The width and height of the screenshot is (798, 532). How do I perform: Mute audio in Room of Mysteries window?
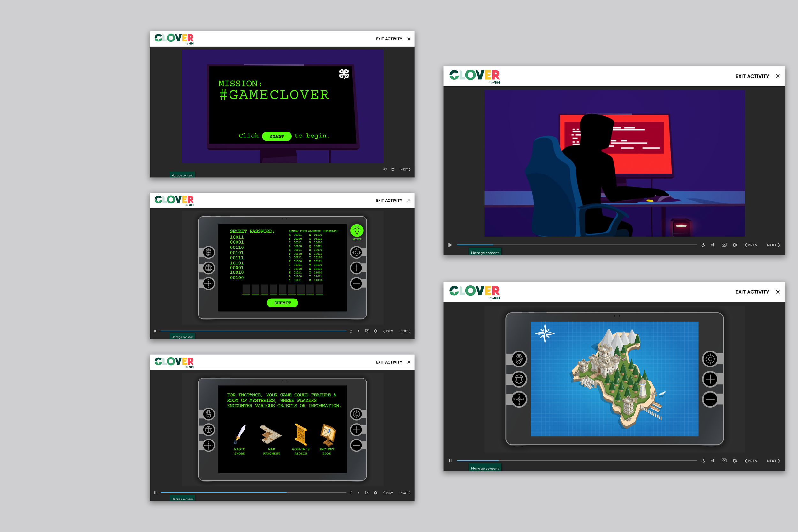point(358,493)
